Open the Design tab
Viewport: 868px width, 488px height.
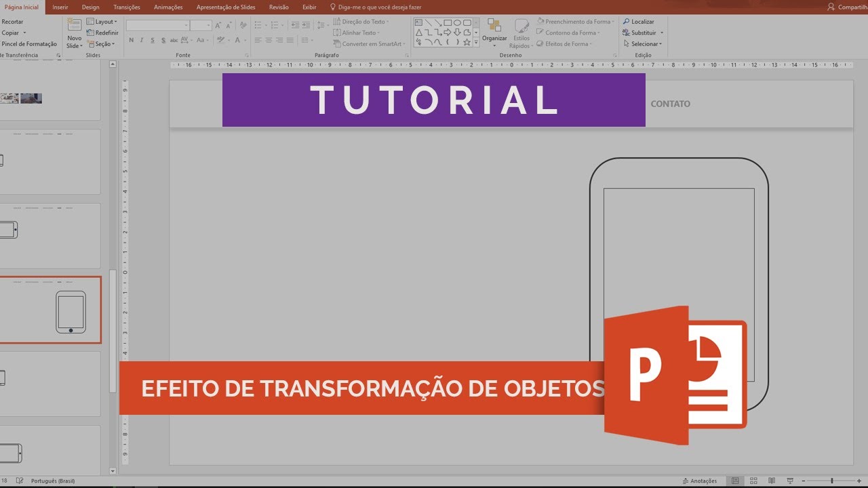point(90,7)
